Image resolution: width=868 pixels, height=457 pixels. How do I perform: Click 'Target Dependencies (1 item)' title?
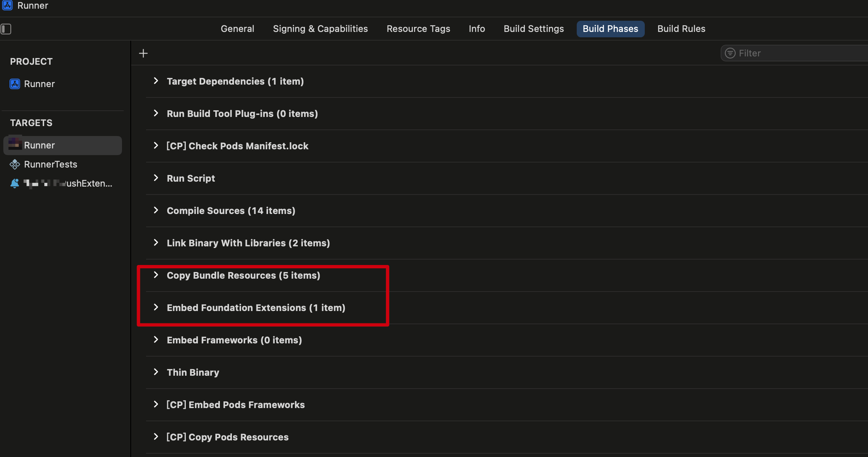pyautogui.click(x=235, y=81)
